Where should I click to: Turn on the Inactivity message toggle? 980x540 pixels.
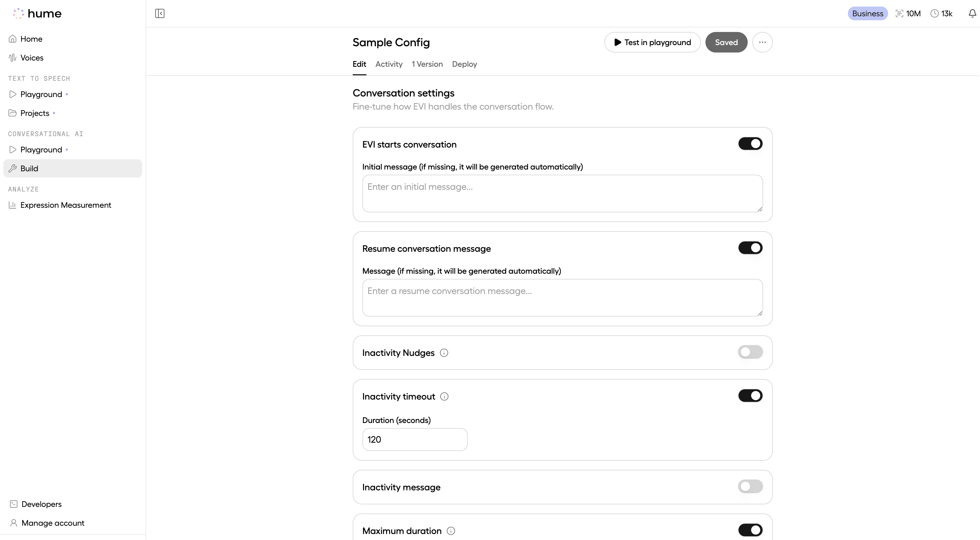click(x=750, y=486)
